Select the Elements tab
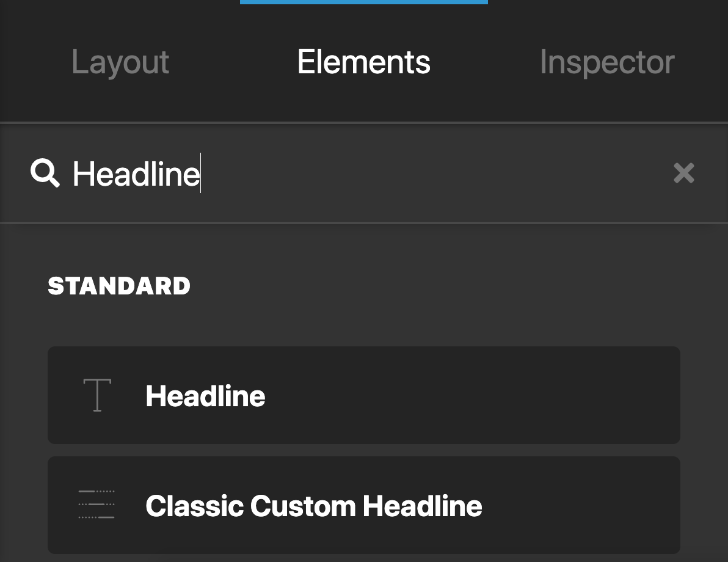Image resolution: width=728 pixels, height=562 pixels. pos(363,62)
